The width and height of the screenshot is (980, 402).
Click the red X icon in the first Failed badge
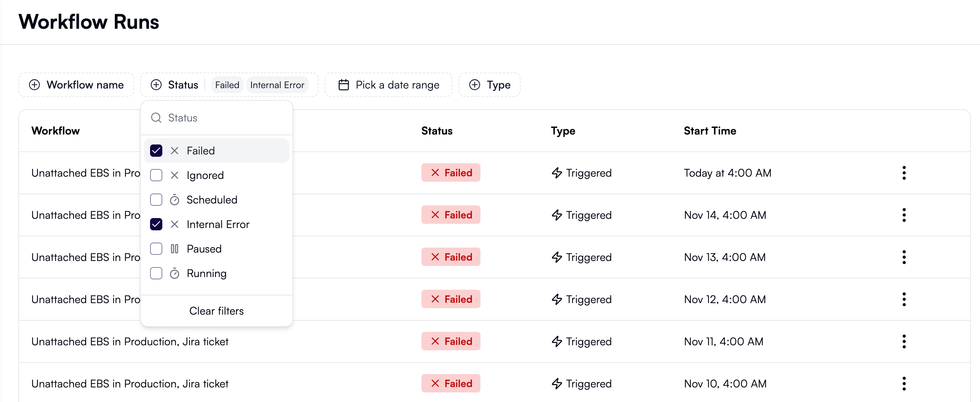(434, 172)
